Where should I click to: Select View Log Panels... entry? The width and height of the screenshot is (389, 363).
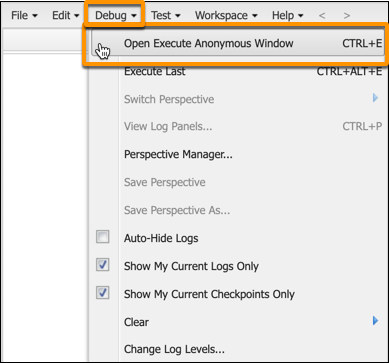238,127
